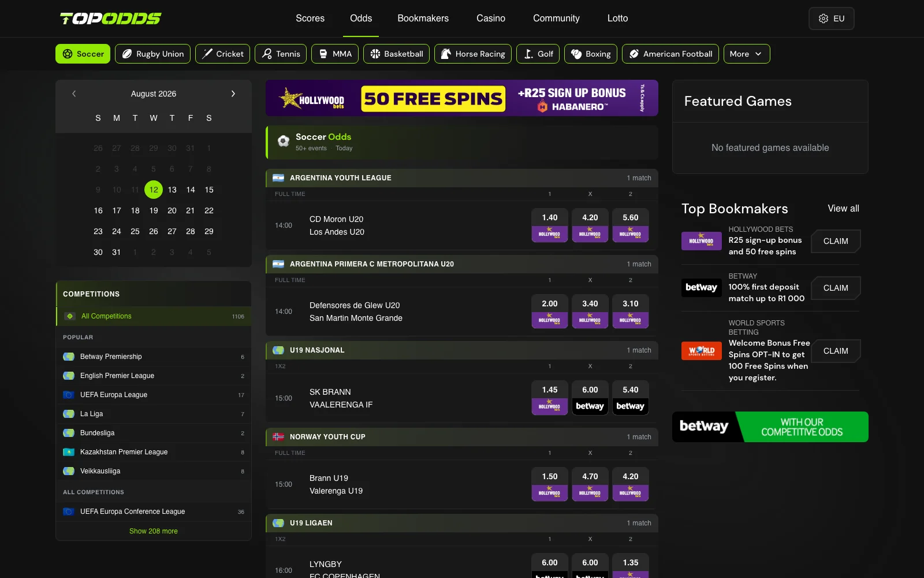Select August 12 in the calendar

pos(154,190)
